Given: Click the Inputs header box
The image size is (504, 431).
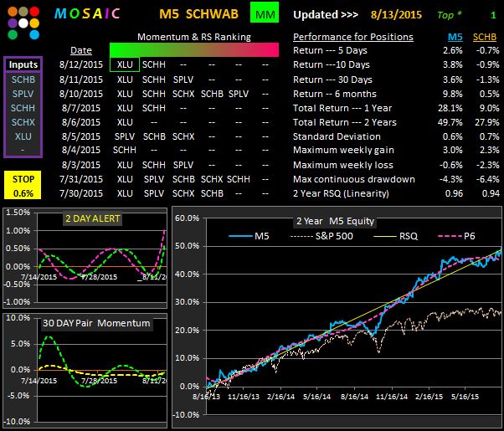Looking at the screenshot, I should [x=23, y=64].
